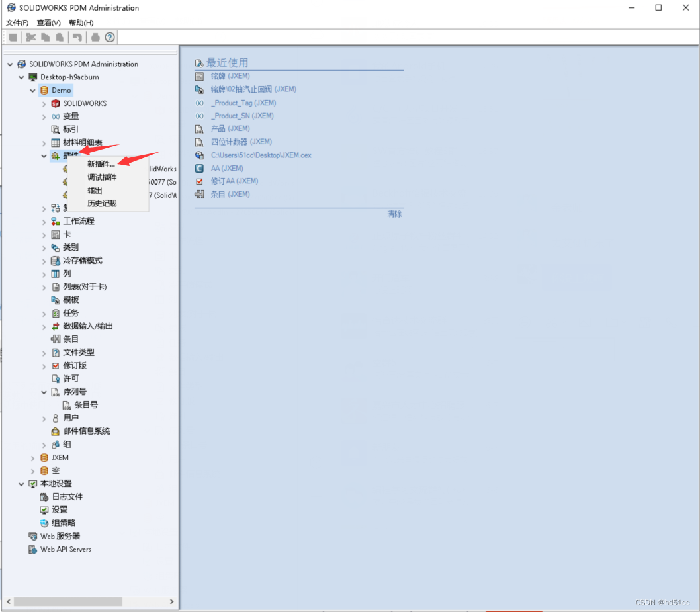The image size is (700, 612).
Task: Click the Demo vault database icon
Action: tap(44, 90)
